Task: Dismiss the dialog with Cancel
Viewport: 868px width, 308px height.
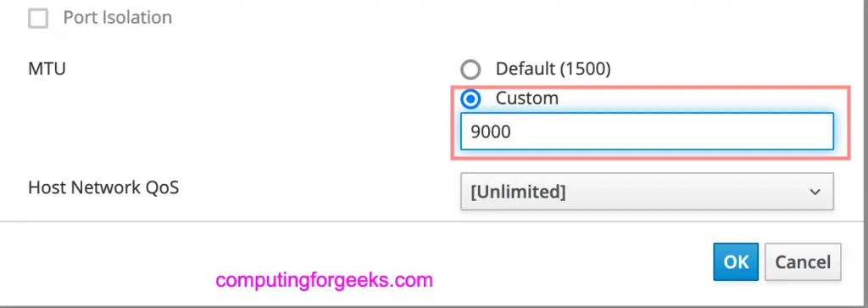Action: click(x=803, y=261)
